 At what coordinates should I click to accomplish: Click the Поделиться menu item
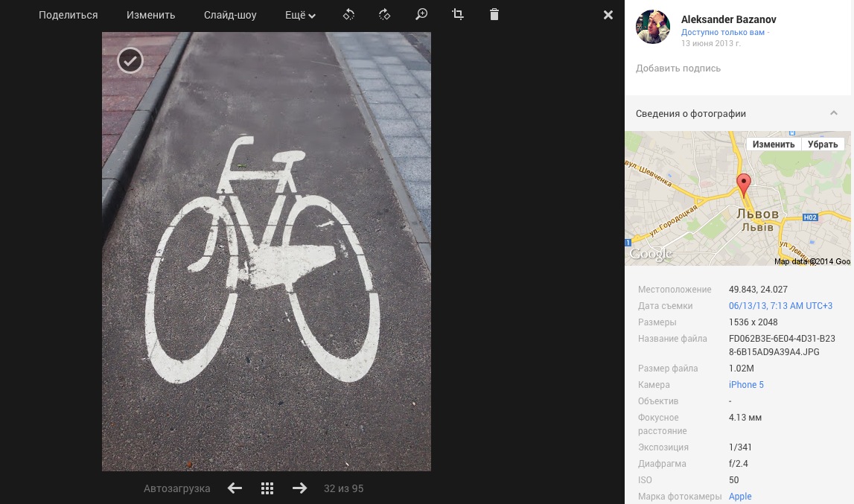tap(68, 15)
